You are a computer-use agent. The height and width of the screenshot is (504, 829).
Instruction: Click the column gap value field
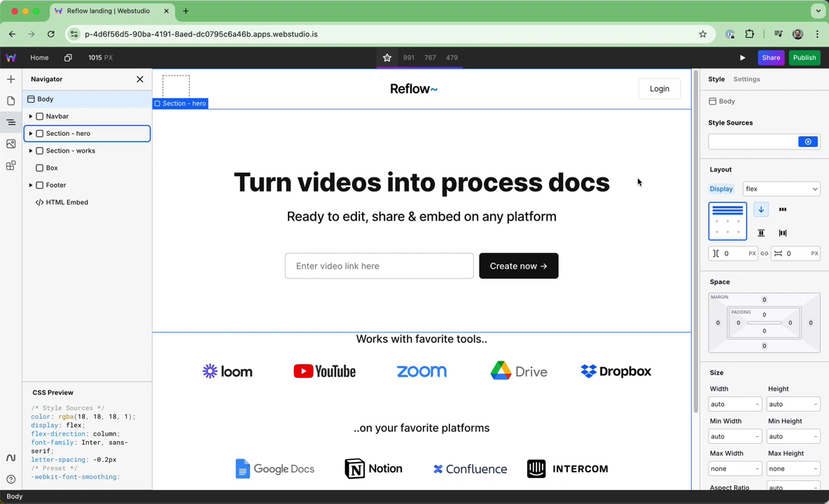click(x=733, y=253)
